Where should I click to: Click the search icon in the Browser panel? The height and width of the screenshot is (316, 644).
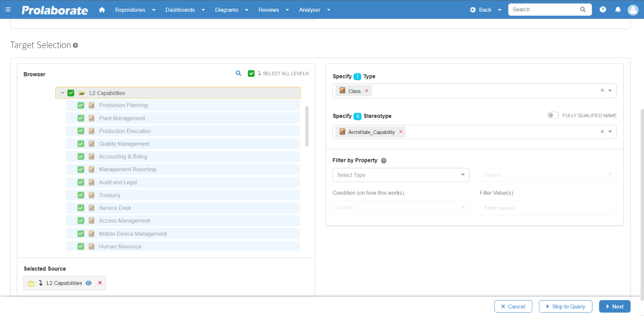[x=238, y=73]
